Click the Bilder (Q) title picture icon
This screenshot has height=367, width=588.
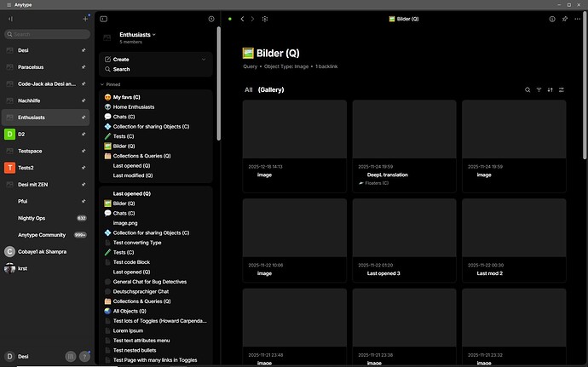248,53
